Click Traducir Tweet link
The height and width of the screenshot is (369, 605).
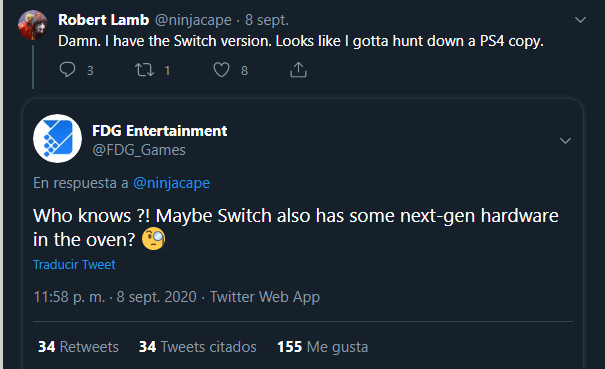point(74,264)
